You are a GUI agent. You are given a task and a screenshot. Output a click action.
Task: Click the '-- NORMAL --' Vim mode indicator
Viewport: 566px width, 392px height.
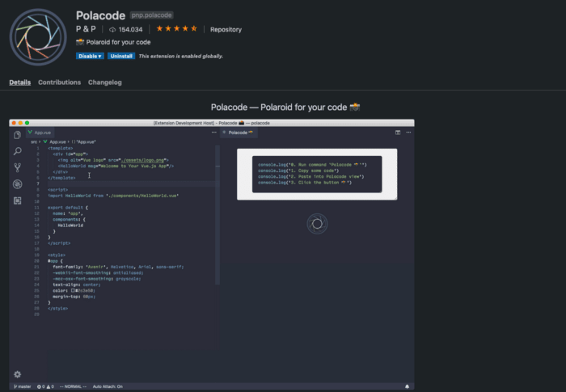[73, 386]
